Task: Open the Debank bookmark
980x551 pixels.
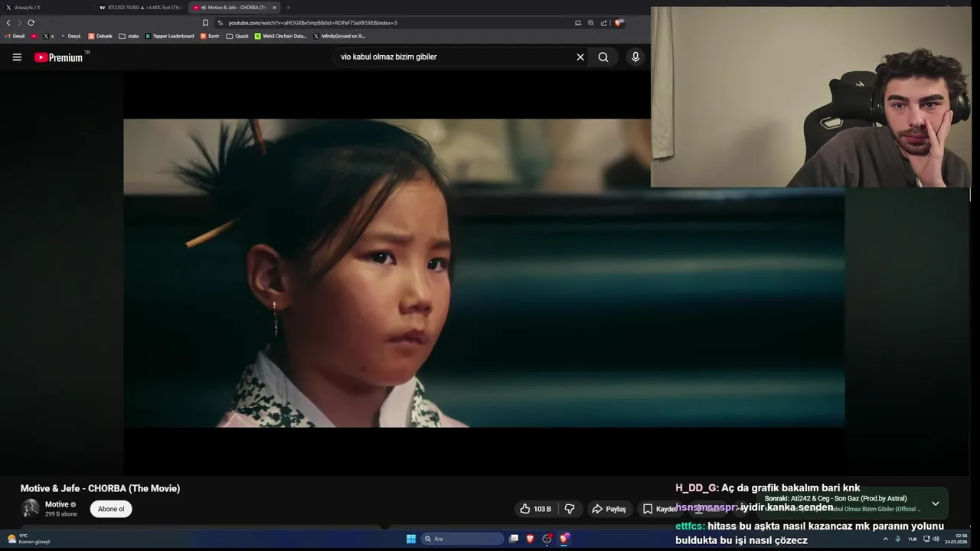Action: tap(100, 36)
